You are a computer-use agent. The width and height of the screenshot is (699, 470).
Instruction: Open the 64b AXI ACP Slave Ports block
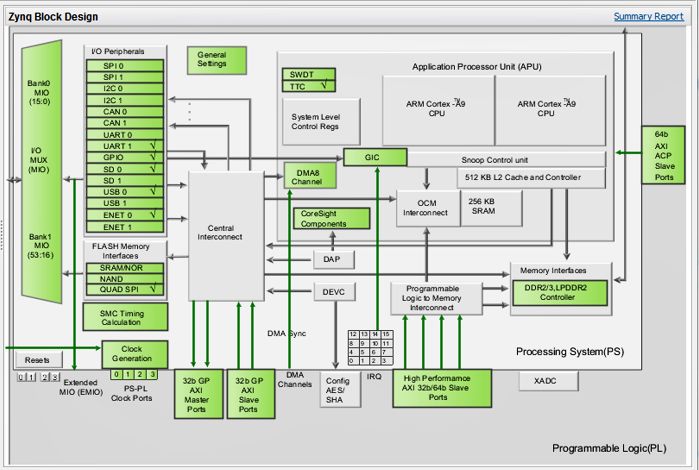(663, 155)
